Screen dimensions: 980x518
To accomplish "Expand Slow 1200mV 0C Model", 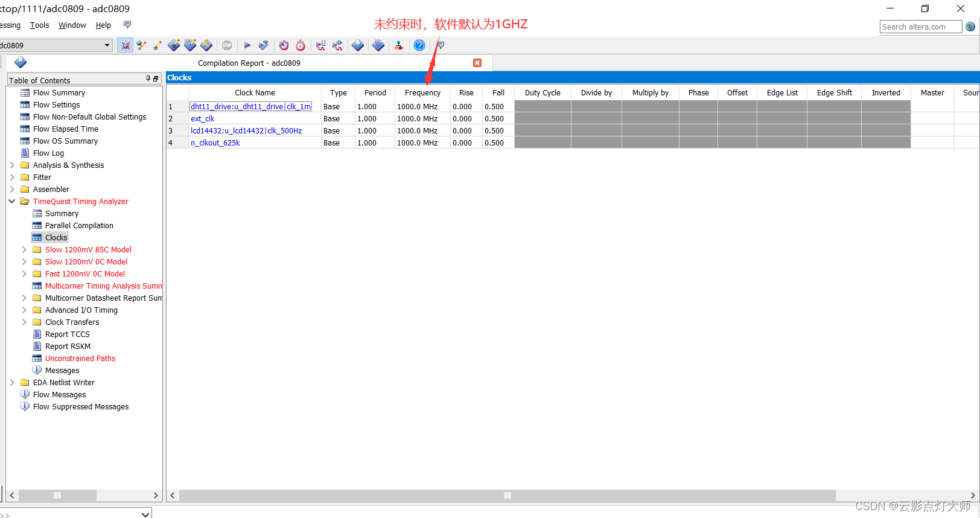I will click(x=24, y=261).
